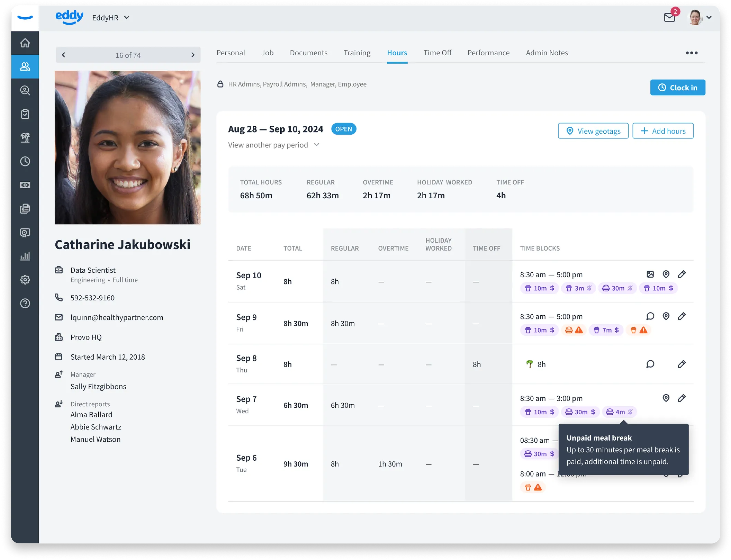Edit the Sep 8 time off entry
The width and height of the screenshot is (731, 560).
pyautogui.click(x=682, y=364)
